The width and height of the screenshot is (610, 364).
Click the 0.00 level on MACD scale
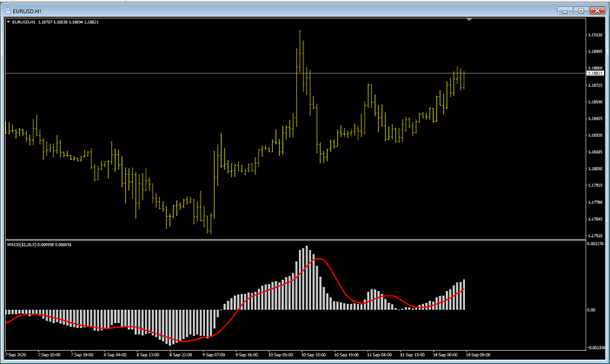point(591,311)
